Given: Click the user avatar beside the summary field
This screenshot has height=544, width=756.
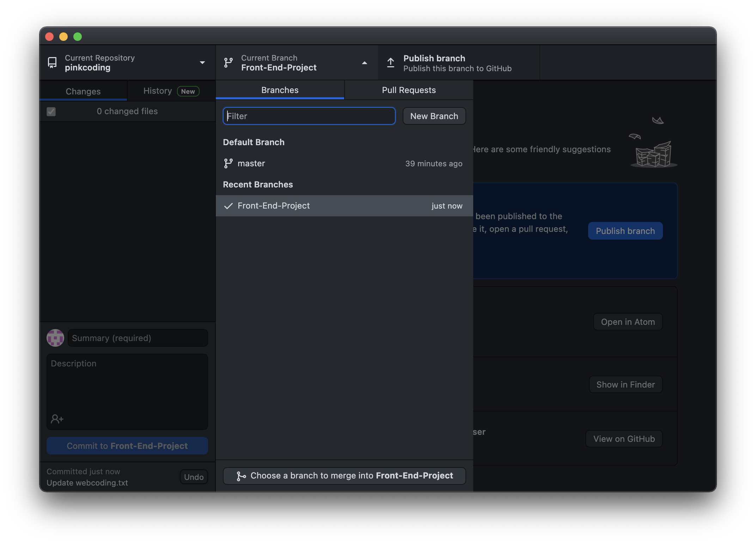Looking at the screenshot, I should [55, 338].
